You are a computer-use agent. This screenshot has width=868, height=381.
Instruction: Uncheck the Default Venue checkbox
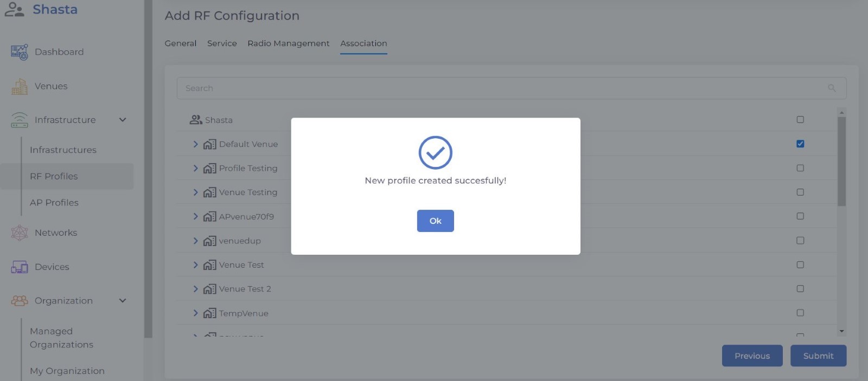[800, 144]
